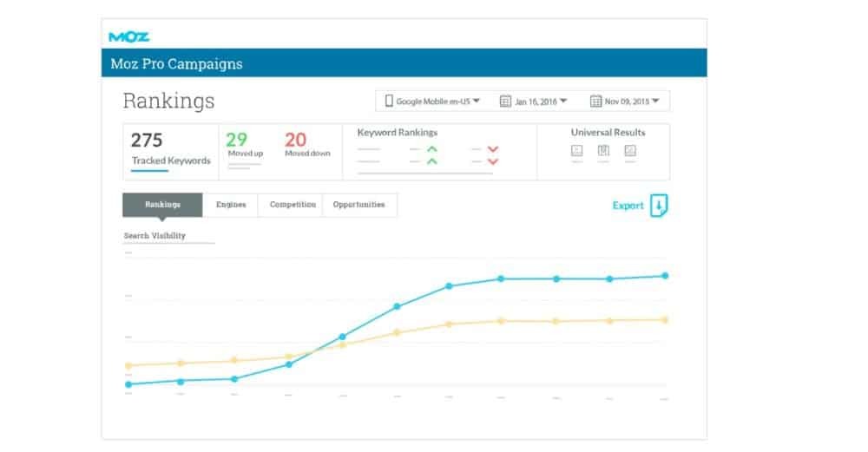Open the Competition tab
The height and width of the screenshot is (452, 868).
[x=293, y=205]
